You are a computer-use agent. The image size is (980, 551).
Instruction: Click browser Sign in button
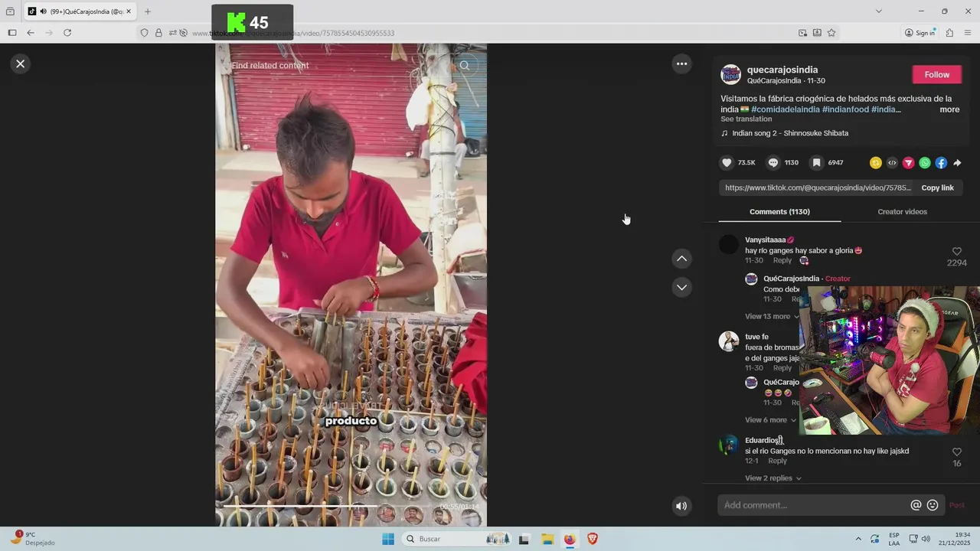[920, 33]
